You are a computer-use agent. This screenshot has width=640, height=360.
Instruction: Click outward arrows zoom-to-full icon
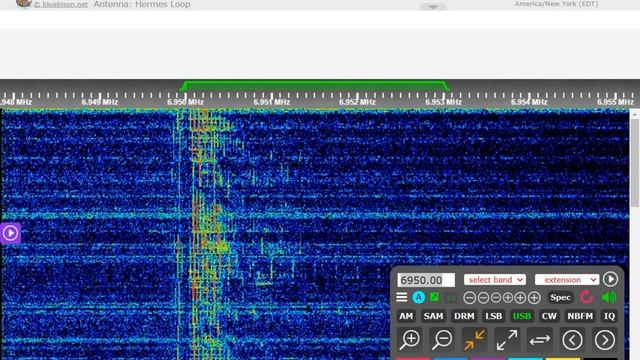pos(507,340)
